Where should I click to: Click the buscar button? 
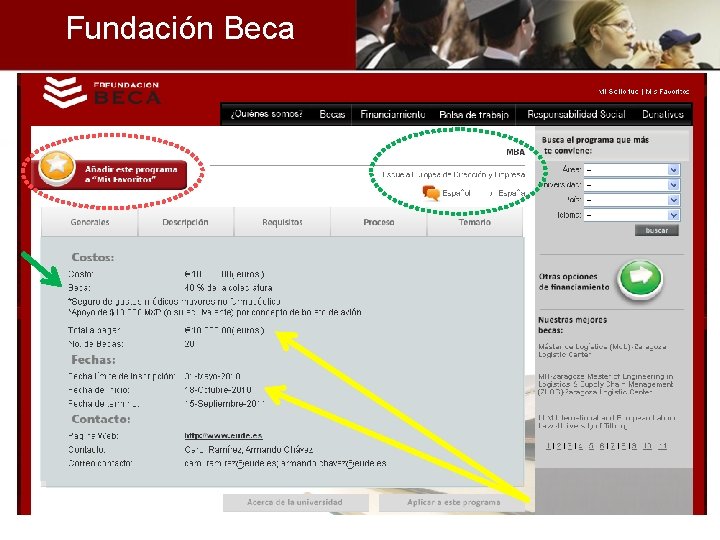click(657, 231)
